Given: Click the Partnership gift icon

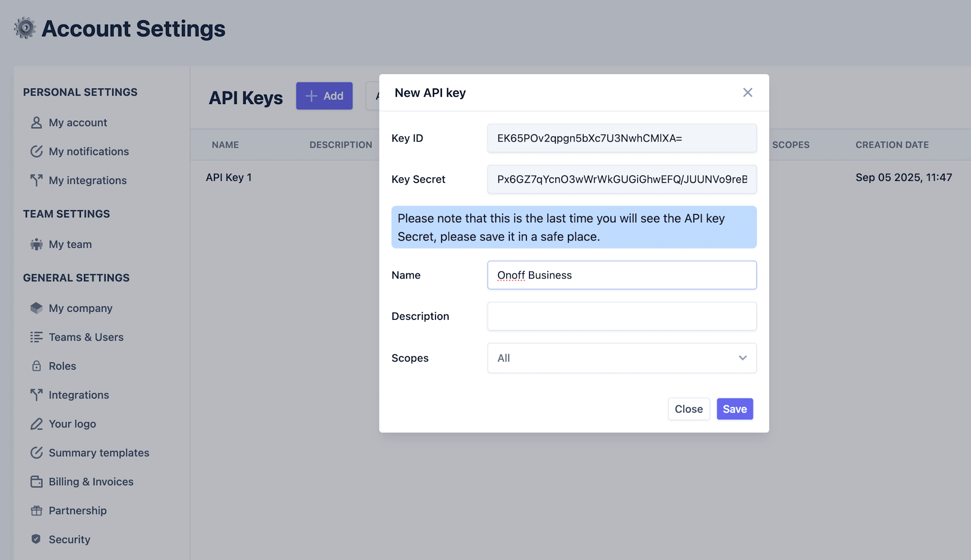Looking at the screenshot, I should pos(36,511).
